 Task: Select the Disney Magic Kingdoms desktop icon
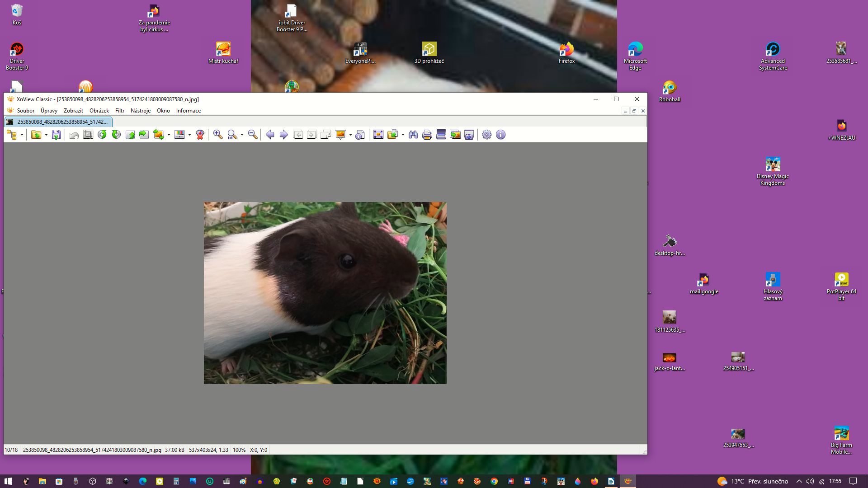coord(773,171)
